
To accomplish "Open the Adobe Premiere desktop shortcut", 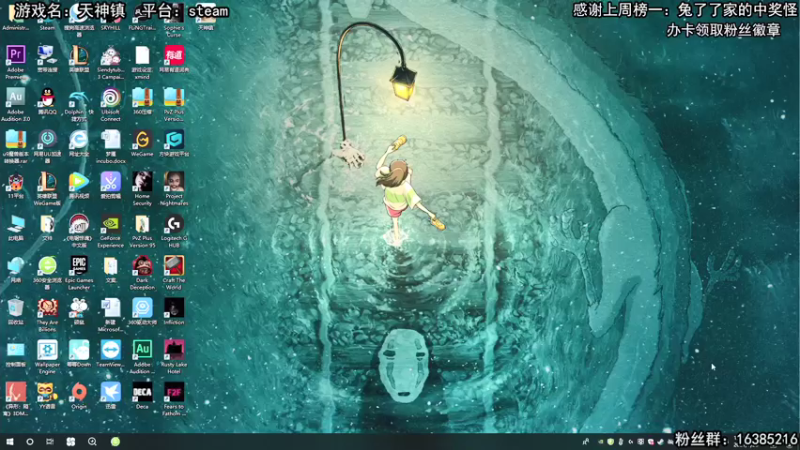I will coord(15,55).
